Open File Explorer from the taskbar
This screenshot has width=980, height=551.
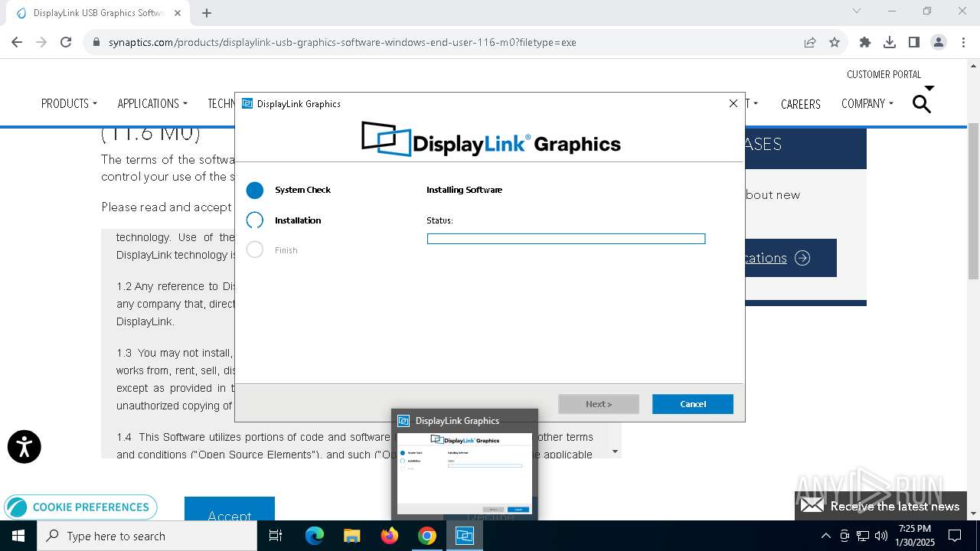click(x=351, y=536)
